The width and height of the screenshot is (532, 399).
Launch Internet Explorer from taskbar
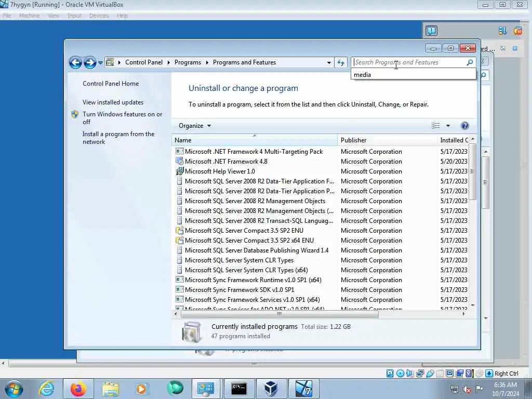pos(46,389)
